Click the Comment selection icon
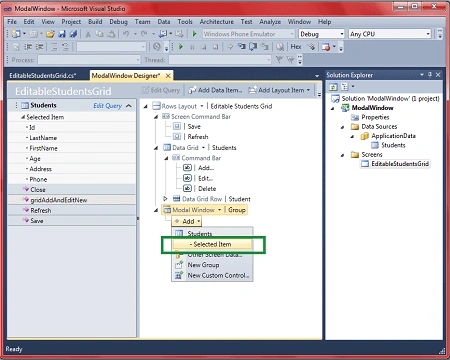This screenshot has width=450, height=360. tap(54, 47)
